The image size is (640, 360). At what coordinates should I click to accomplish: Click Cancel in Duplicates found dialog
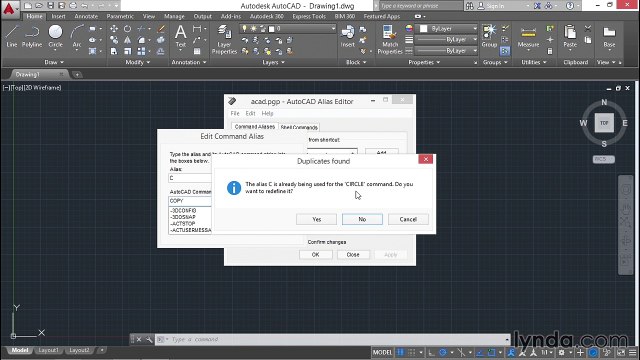pos(408,219)
